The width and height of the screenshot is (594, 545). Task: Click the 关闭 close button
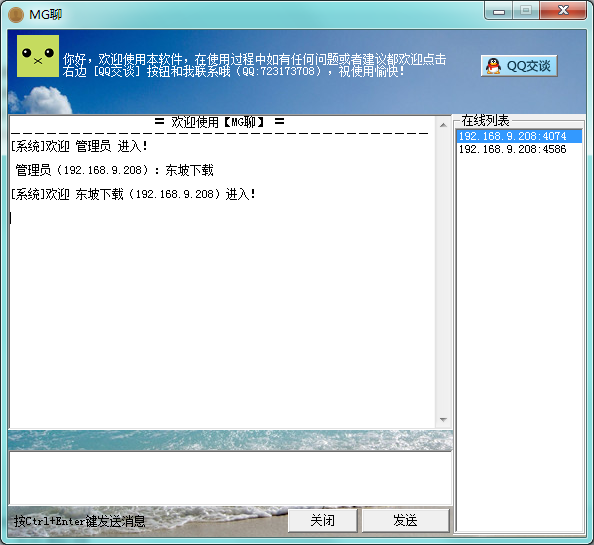click(x=322, y=520)
